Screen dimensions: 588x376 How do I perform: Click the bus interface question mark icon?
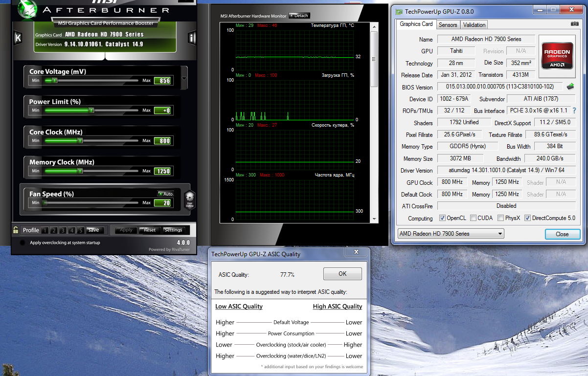(574, 111)
